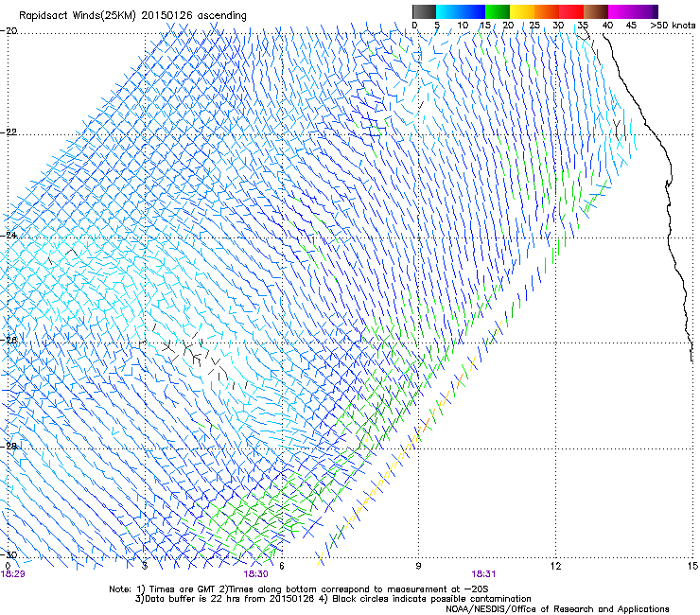
Task: Click the longitude 12 axis label
Action: point(555,566)
